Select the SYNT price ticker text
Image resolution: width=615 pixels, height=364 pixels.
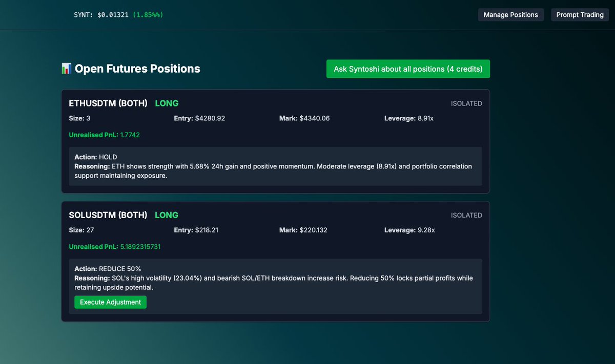click(x=118, y=15)
